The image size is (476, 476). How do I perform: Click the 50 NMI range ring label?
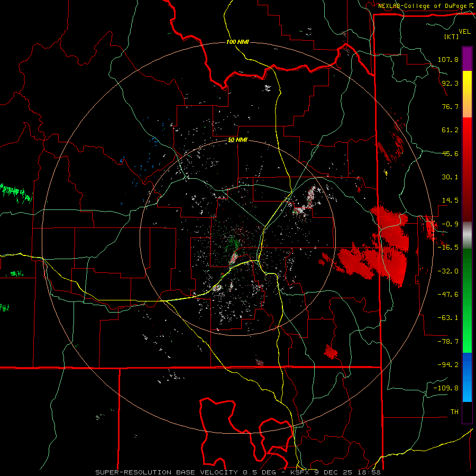(237, 140)
